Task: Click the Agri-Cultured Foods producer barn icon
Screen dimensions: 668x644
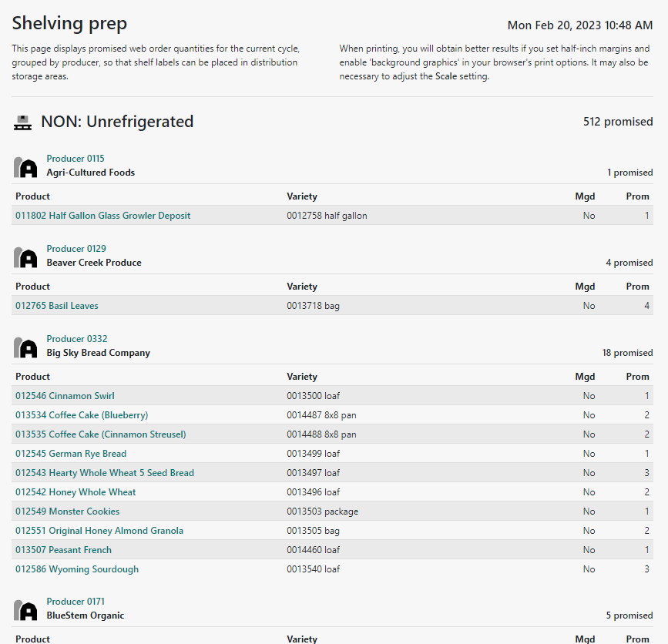Action: [x=25, y=167]
